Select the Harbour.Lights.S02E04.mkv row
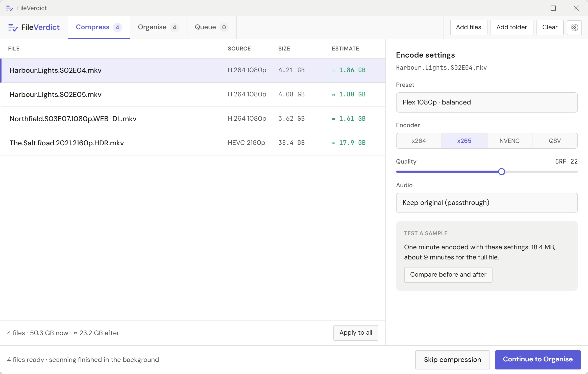Screen dimensions: 588x374 [x=193, y=70]
